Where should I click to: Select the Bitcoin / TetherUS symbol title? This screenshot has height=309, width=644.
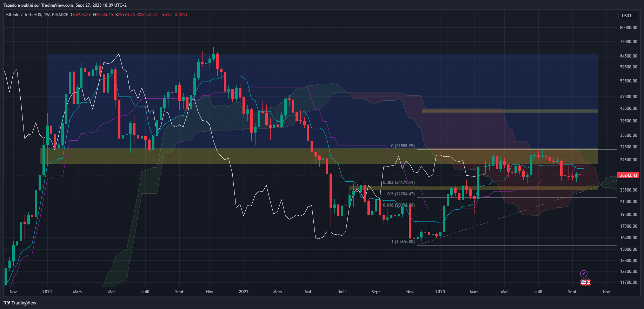[23, 15]
